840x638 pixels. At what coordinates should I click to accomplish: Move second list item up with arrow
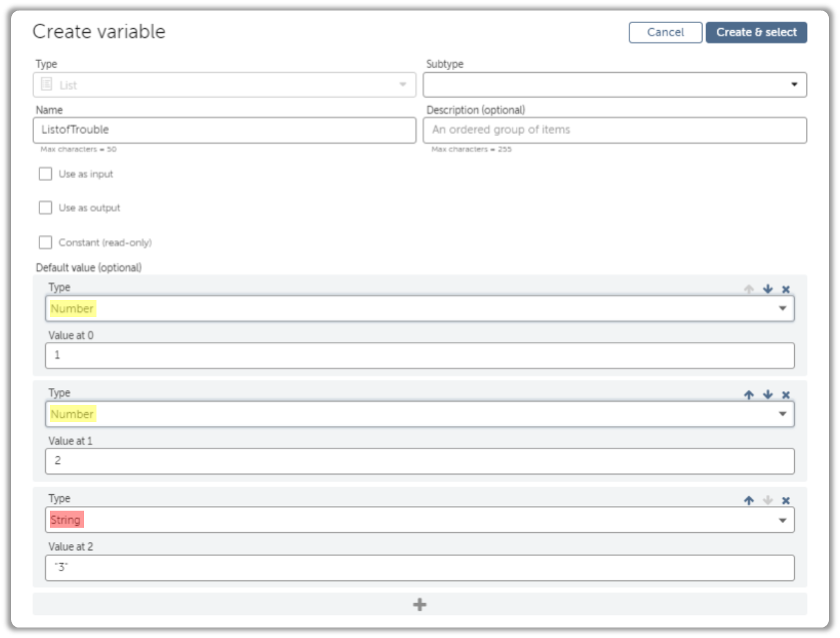(749, 394)
